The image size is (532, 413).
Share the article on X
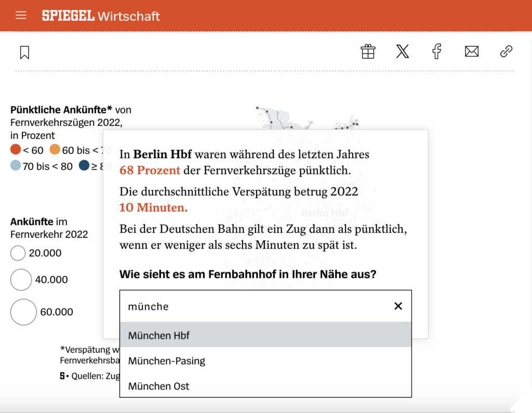point(403,51)
